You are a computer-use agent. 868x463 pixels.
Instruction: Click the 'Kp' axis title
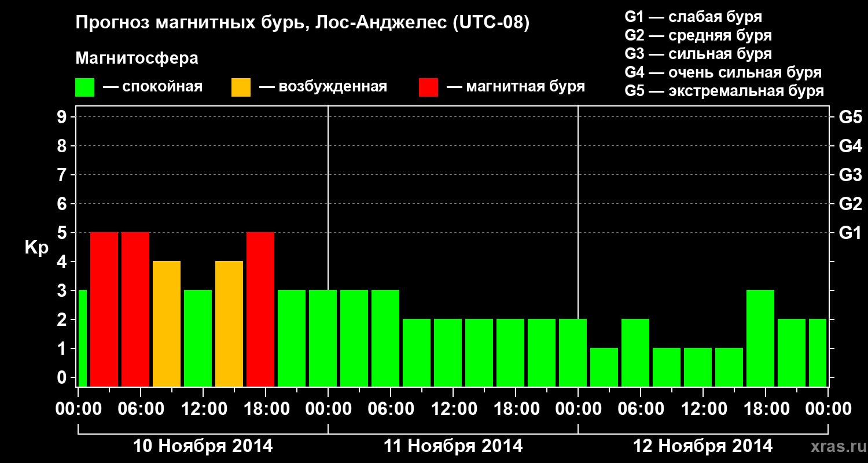click(x=36, y=248)
